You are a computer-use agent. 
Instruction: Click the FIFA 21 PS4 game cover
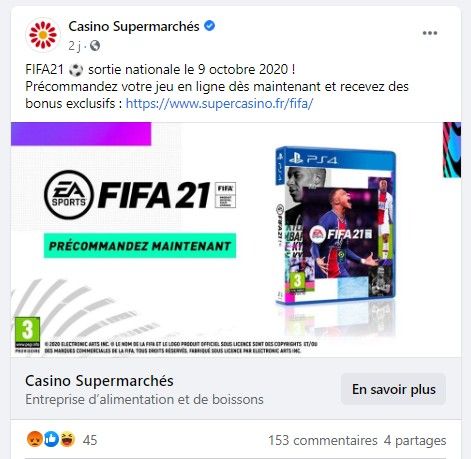point(335,225)
